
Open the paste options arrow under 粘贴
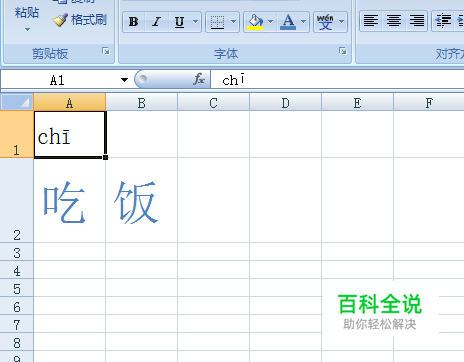(27, 30)
